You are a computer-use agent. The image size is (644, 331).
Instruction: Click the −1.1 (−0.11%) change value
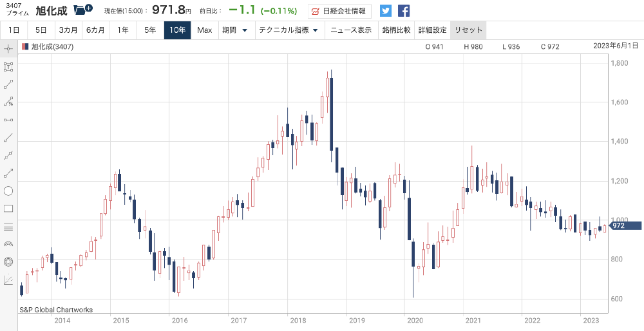click(263, 10)
